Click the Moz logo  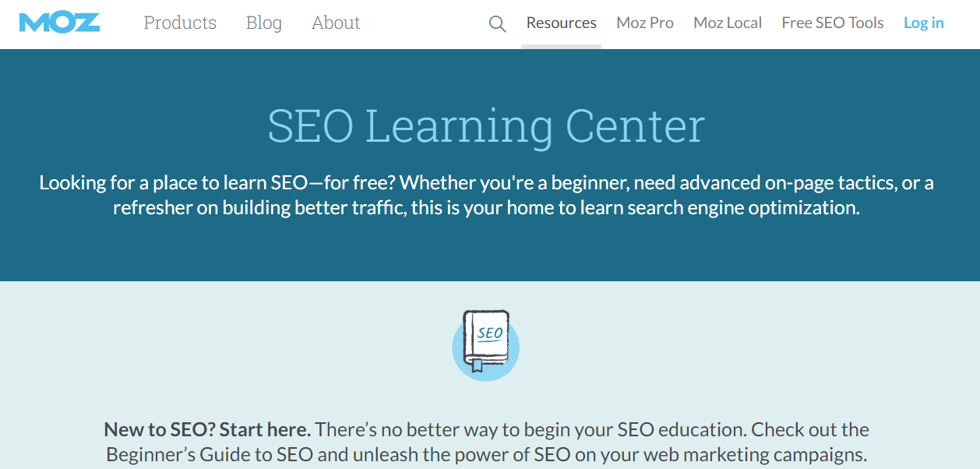coord(59,23)
